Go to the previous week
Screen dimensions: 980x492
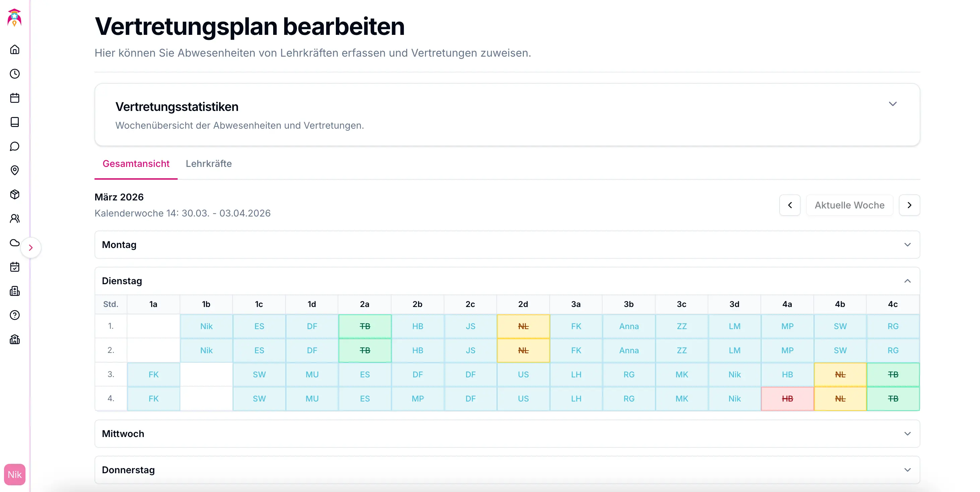tap(790, 205)
